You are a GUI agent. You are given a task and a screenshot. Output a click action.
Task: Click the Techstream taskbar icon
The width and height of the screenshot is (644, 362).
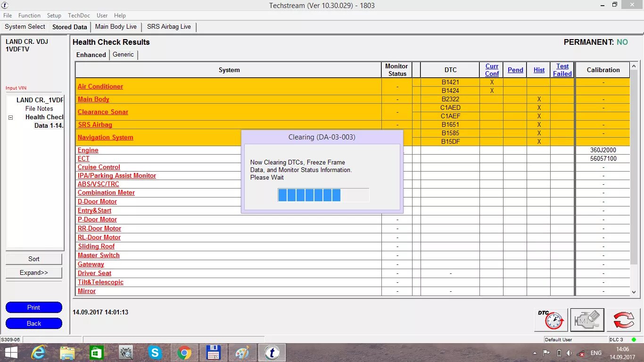272,353
